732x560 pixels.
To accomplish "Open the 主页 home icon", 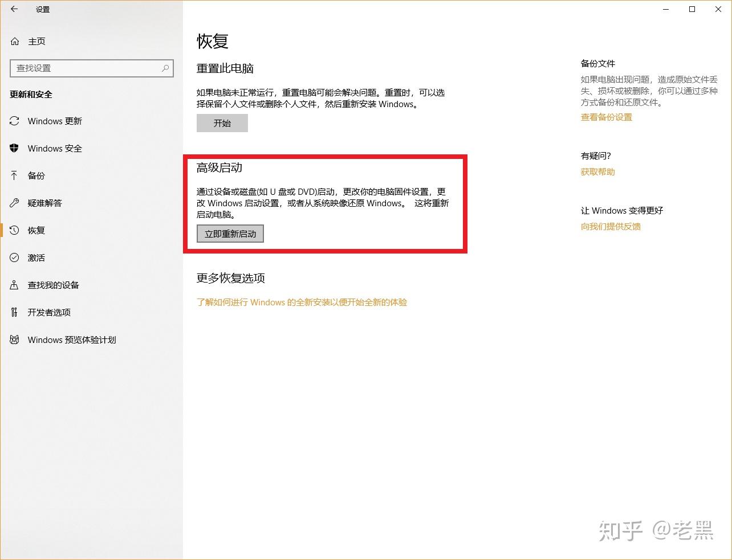I will (x=15, y=42).
